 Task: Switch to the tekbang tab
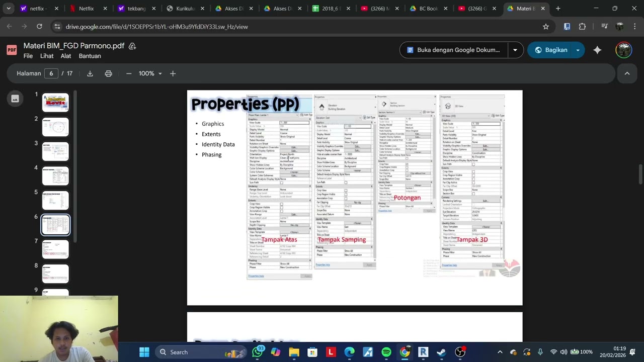click(x=137, y=9)
